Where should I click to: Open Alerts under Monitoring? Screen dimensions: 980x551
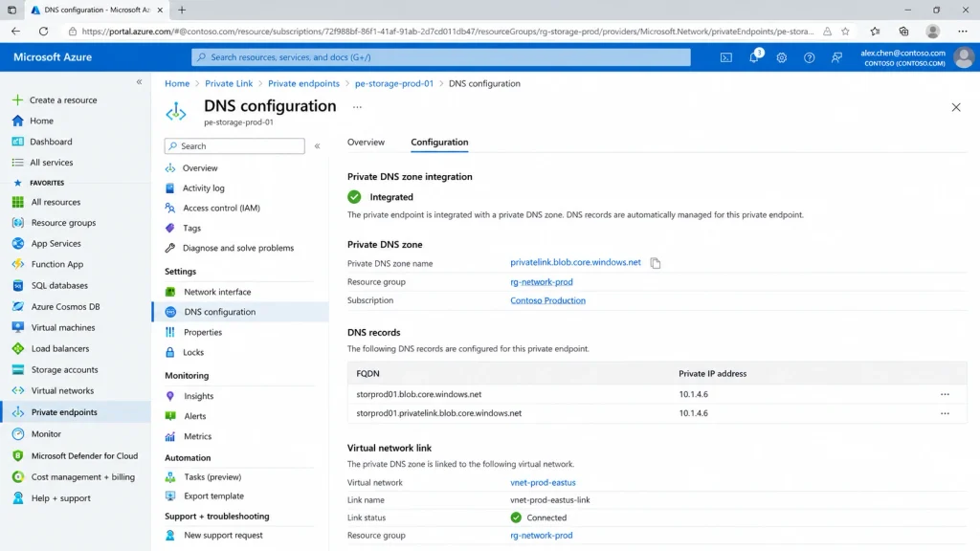pos(194,416)
